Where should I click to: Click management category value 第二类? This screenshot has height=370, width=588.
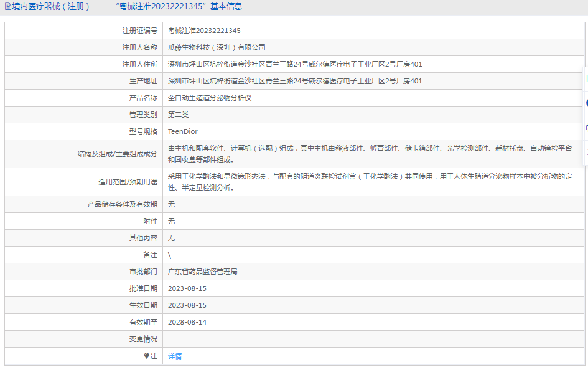pos(179,115)
